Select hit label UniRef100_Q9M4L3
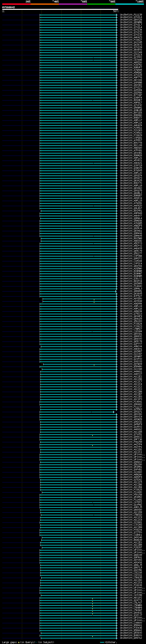The height and width of the screenshot is (644, 146). tap(131, 289)
